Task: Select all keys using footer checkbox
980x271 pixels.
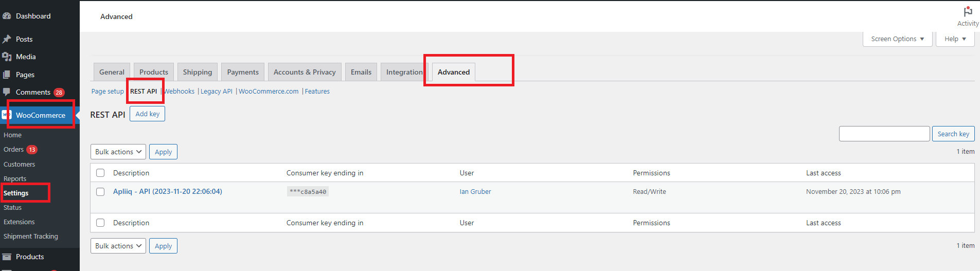Action: [100, 223]
